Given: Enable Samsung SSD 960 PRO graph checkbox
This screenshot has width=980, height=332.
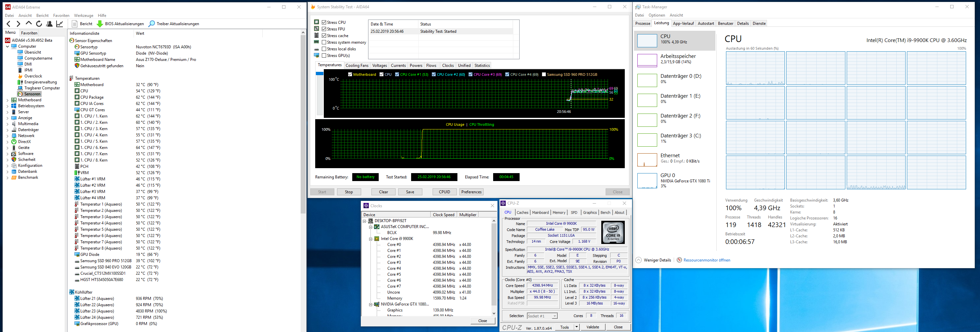Looking at the screenshot, I should click(544, 74).
